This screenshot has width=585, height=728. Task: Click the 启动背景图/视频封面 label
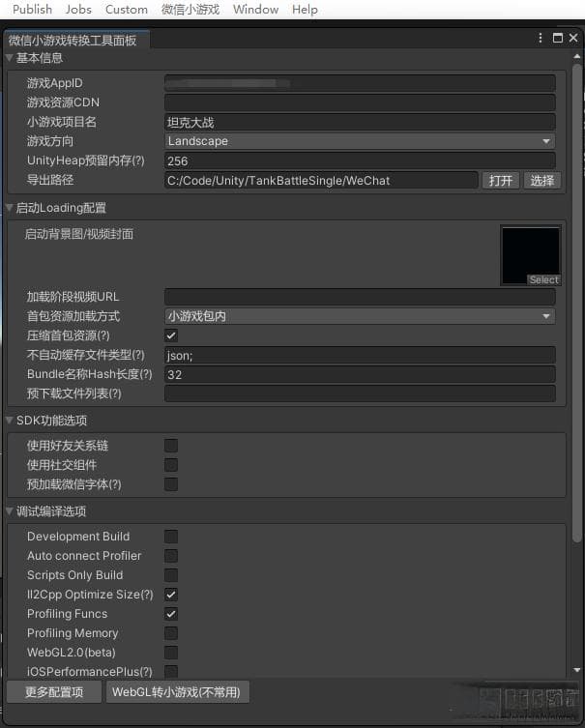tap(79, 234)
